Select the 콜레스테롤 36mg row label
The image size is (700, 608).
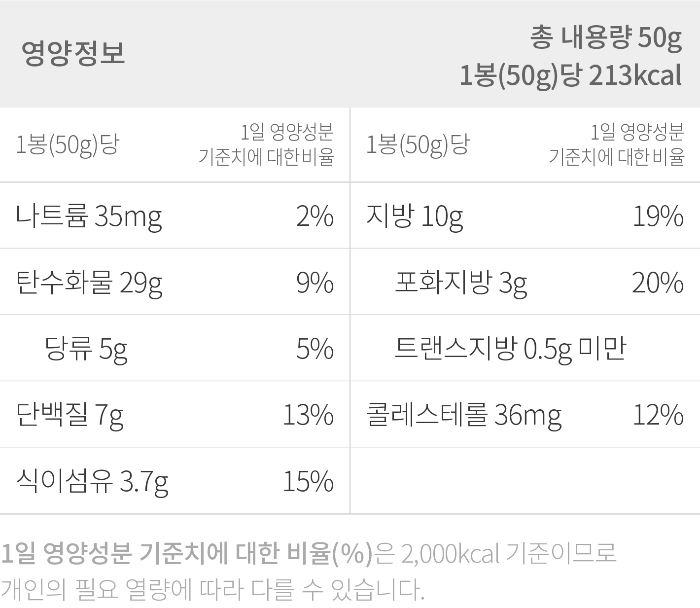(463, 415)
